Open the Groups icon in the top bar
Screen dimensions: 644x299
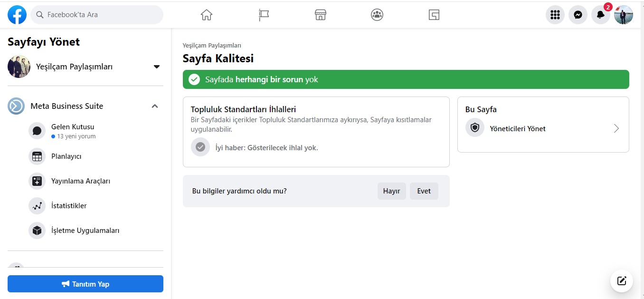point(377,15)
